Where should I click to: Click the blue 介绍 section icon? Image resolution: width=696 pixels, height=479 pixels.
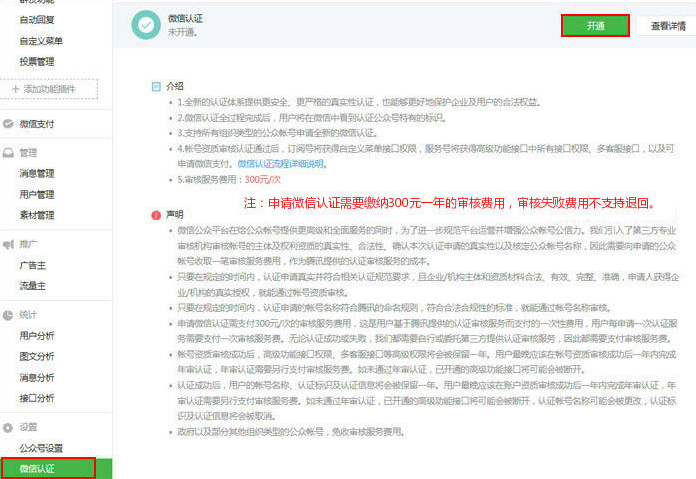coord(156,87)
